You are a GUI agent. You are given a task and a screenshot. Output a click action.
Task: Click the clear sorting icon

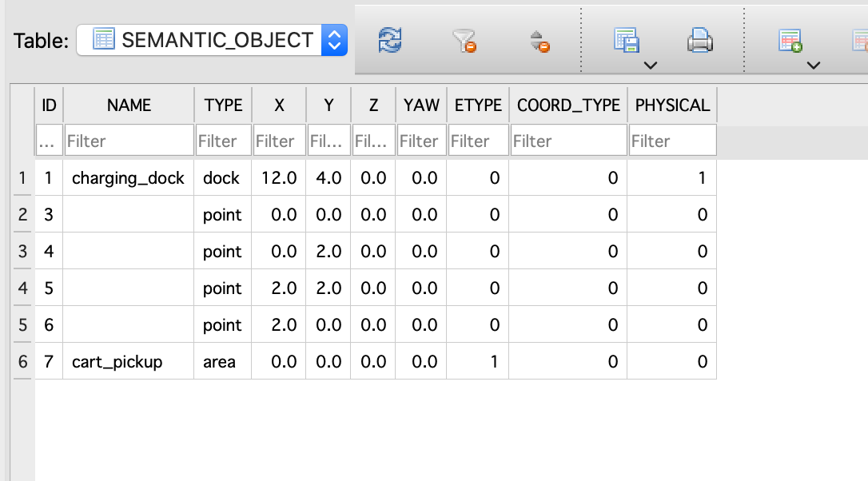coord(540,42)
